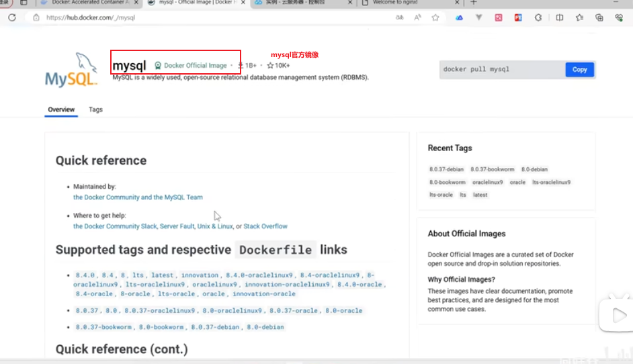Close the mysql Official Image tab
633x364 pixels.
[x=243, y=3]
